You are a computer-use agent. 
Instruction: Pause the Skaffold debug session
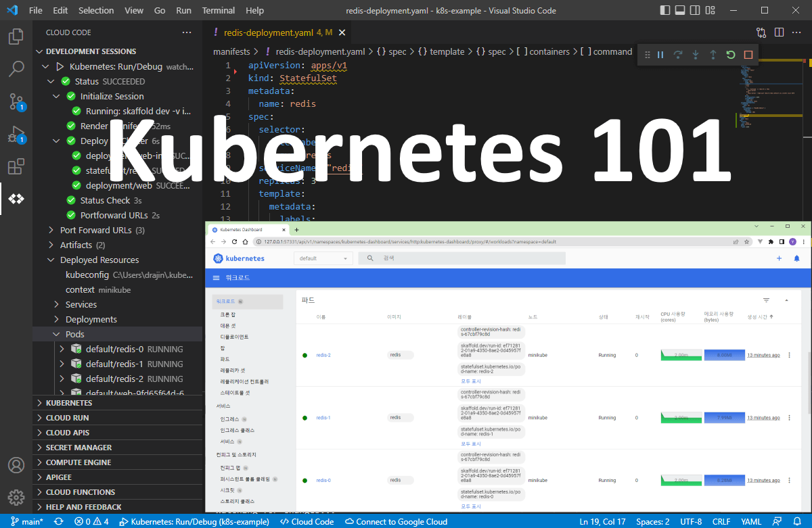(660, 55)
